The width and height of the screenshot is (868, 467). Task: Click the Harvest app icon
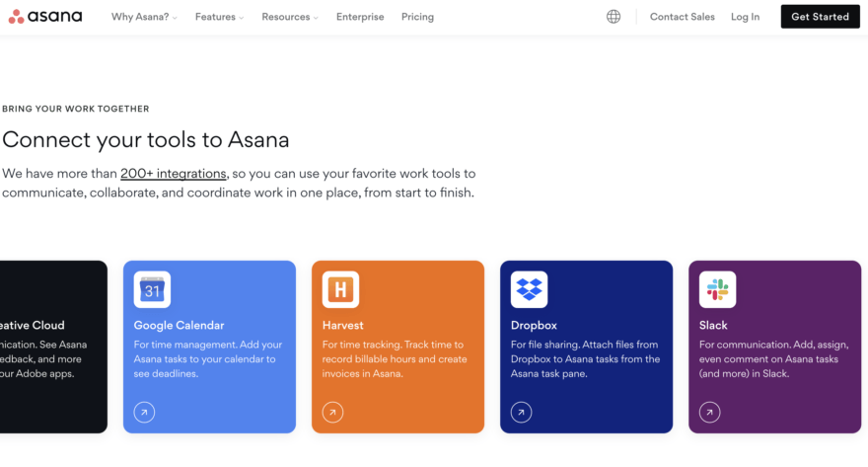(x=340, y=289)
